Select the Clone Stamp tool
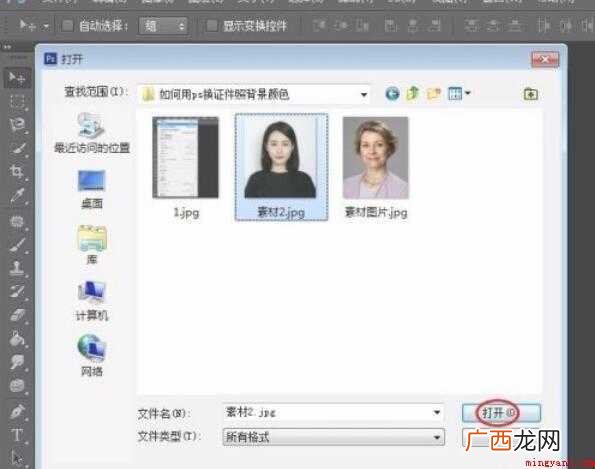 [x=17, y=268]
